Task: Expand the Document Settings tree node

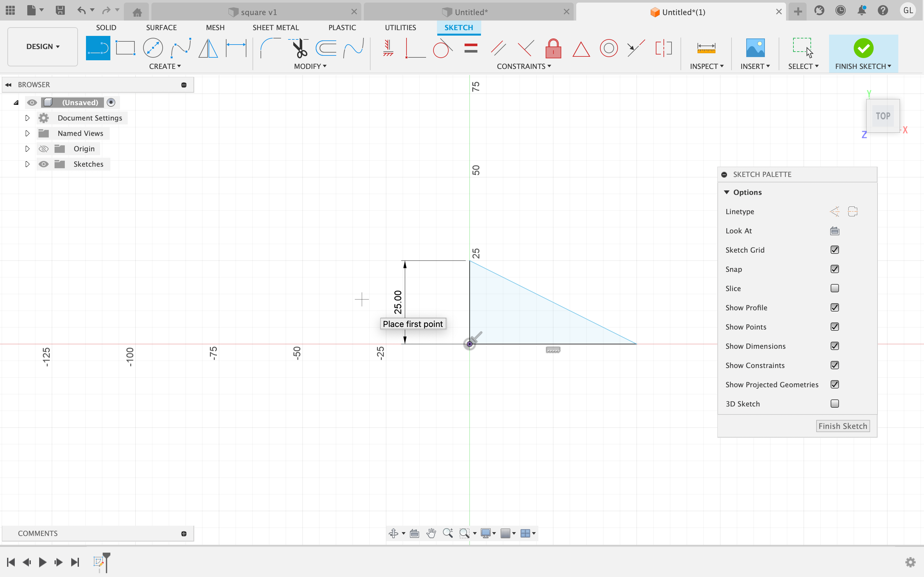Action: (27, 118)
